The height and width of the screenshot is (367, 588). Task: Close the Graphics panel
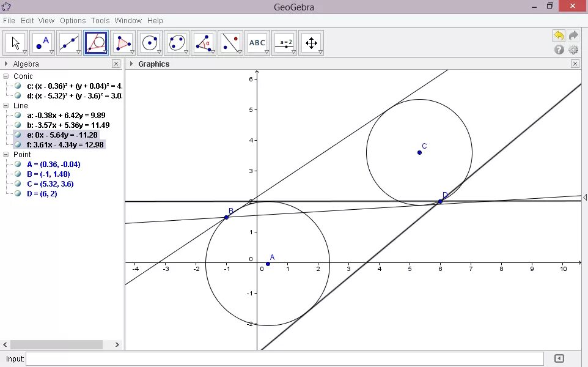(575, 64)
